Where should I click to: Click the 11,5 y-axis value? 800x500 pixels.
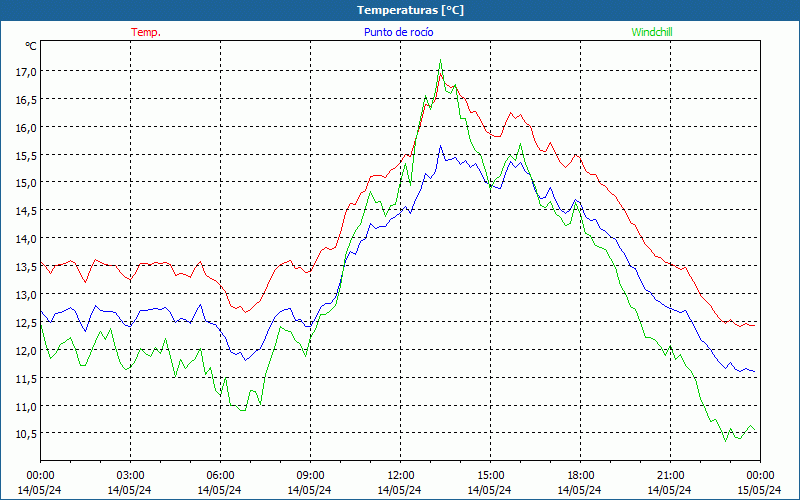point(26,379)
